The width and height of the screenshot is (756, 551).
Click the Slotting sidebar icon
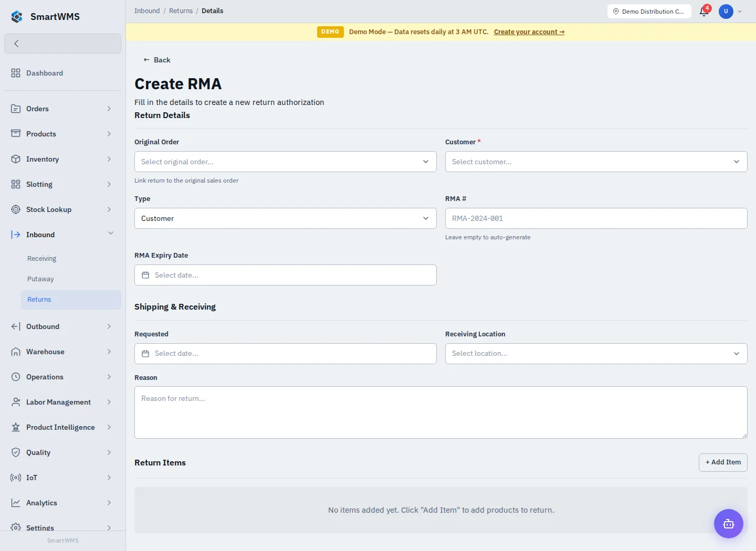tap(16, 184)
